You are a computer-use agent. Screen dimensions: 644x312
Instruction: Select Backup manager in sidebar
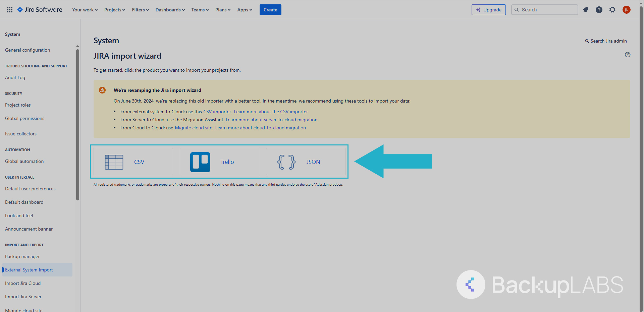(x=22, y=256)
